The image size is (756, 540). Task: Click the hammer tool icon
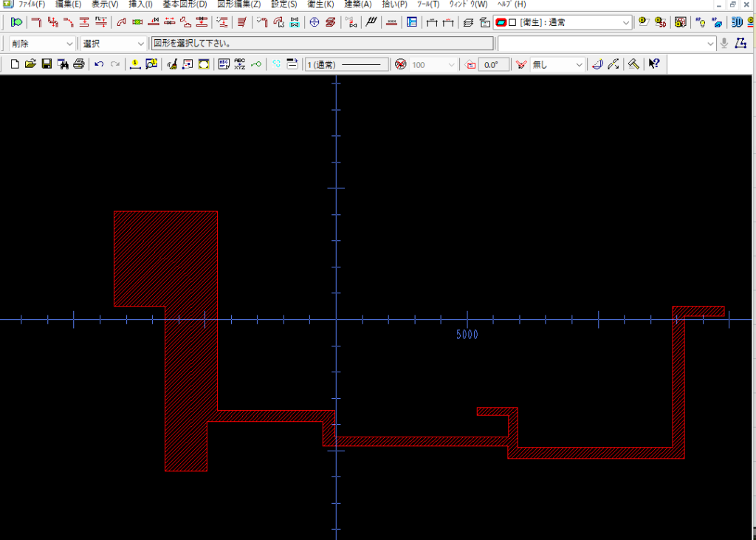tap(633, 65)
